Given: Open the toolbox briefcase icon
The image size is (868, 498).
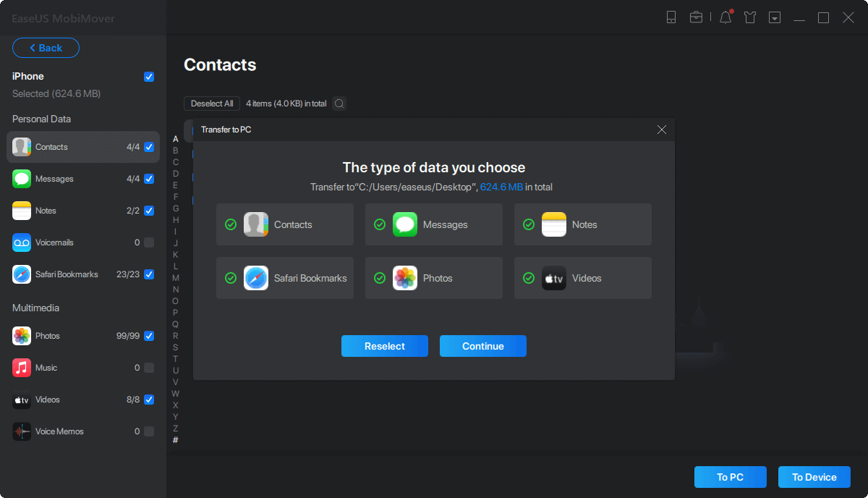Looking at the screenshot, I should [x=696, y=17].
